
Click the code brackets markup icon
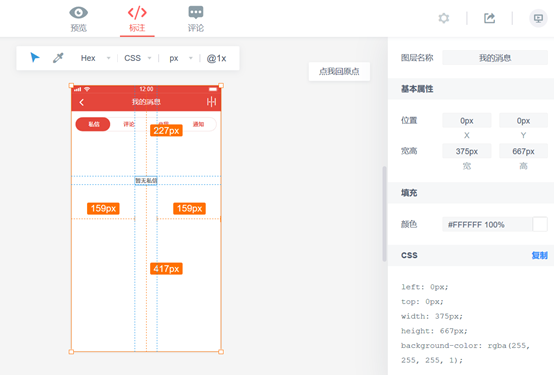(x=137, y=13)
